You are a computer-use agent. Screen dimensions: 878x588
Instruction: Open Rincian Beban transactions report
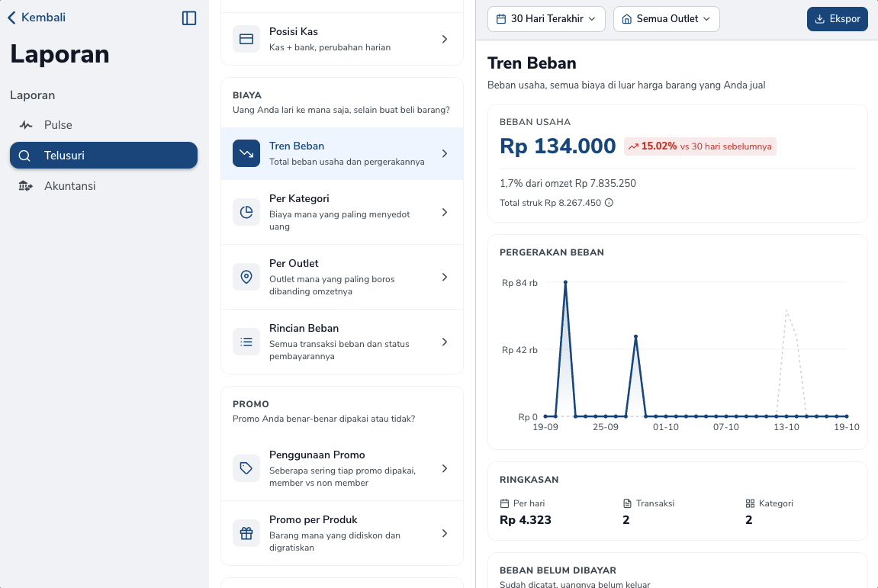[343, 342]
